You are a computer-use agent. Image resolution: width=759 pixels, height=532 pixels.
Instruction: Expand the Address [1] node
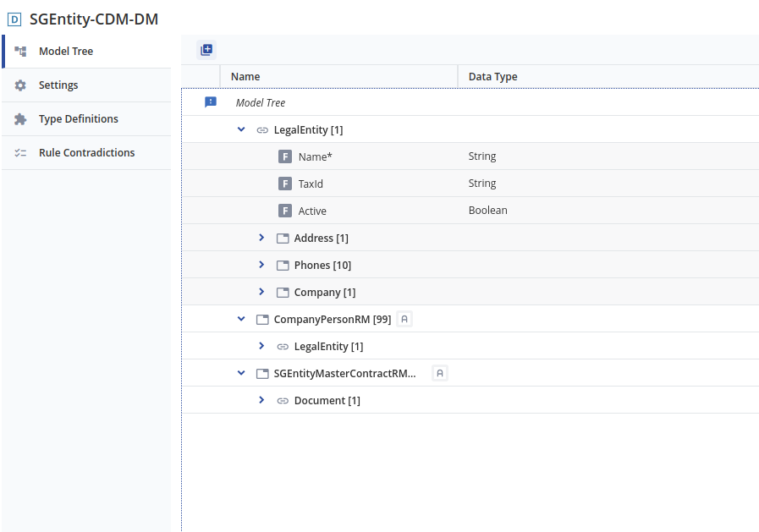coord(261,238)
